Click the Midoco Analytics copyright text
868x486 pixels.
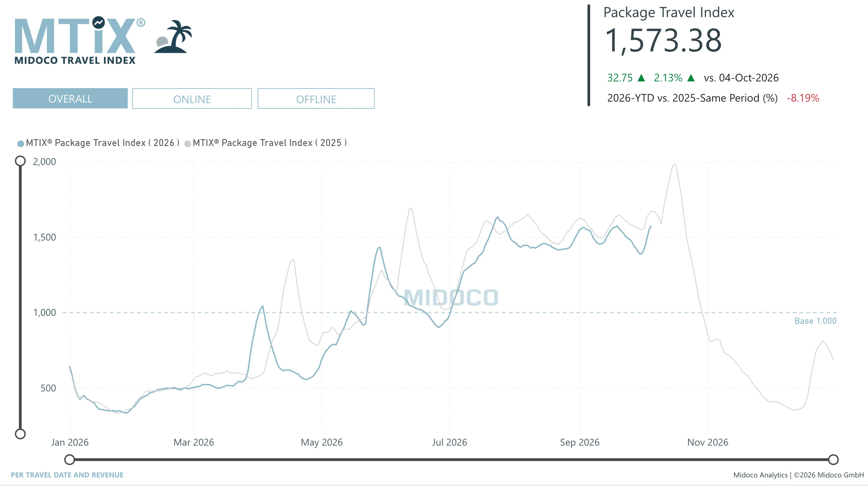coord(798,475)
